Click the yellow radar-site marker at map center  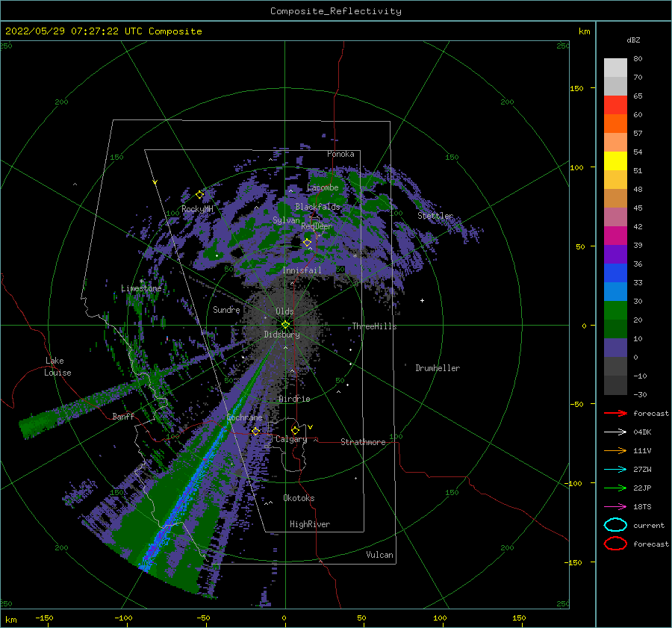tap(285, 325)
